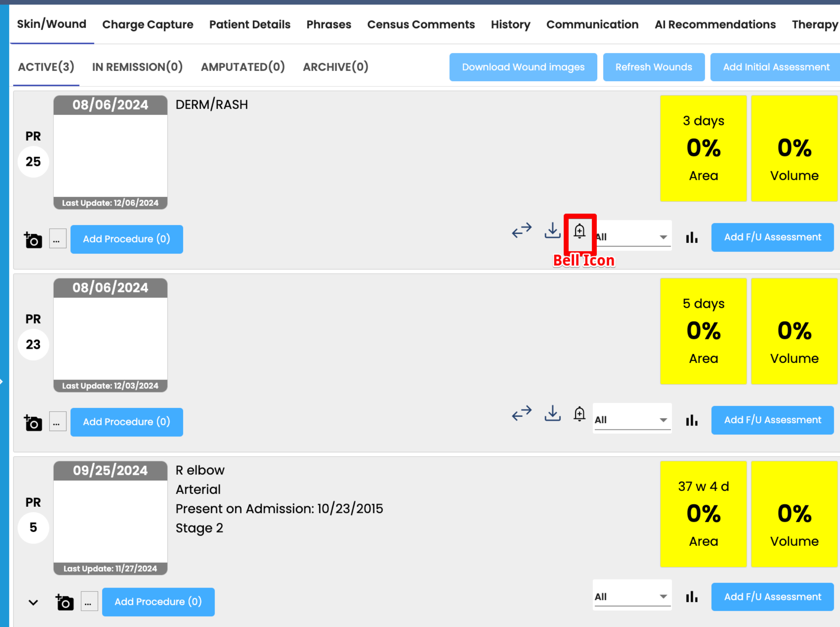The width and height of the screenshot is (840, 627).
Task: Switch to the Charge Capture tab
Action: [x=148, y=24]
